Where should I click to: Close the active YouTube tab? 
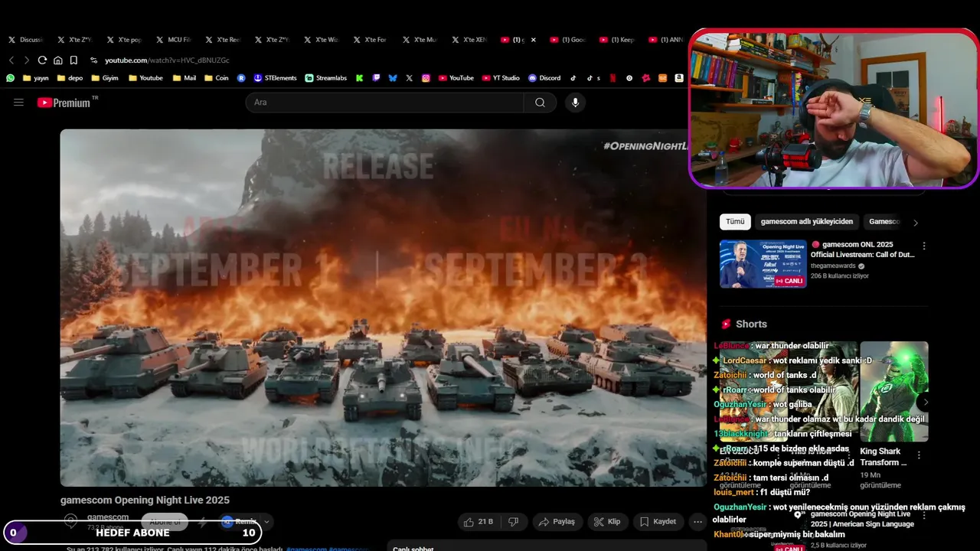pos(534,40)
